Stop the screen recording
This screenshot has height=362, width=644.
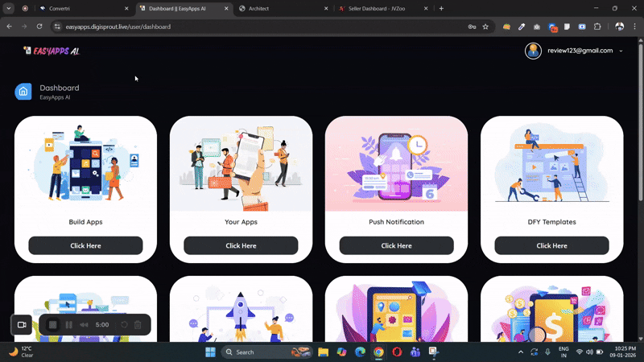[52, 325]
